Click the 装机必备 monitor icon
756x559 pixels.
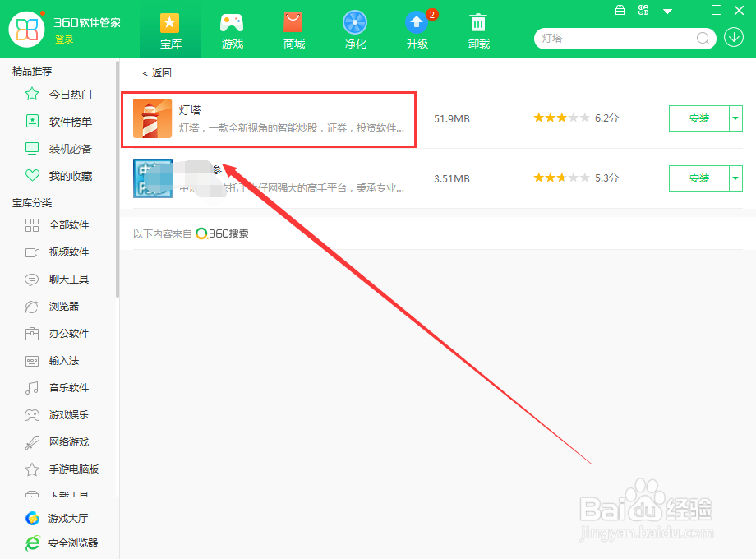(32, 148)
